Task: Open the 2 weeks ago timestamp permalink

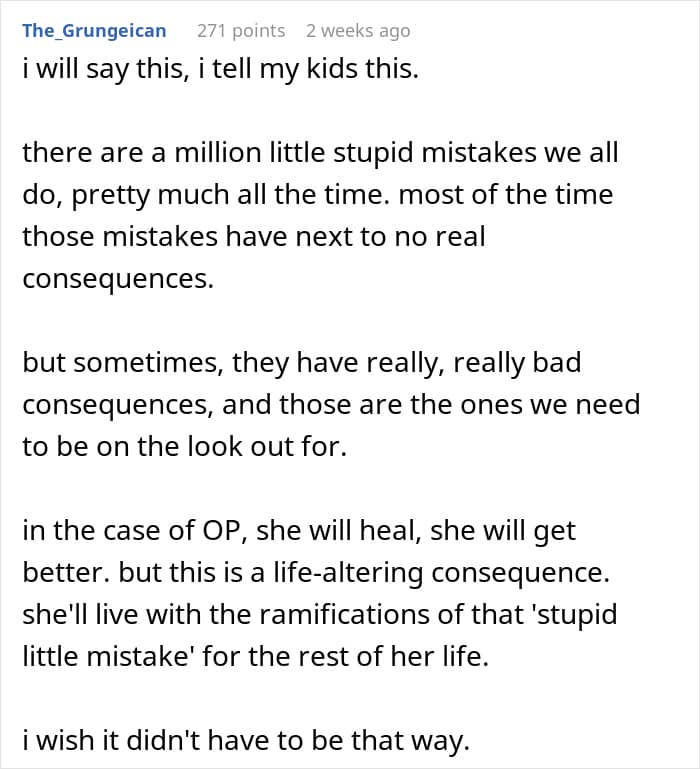Action: (358, 31)
